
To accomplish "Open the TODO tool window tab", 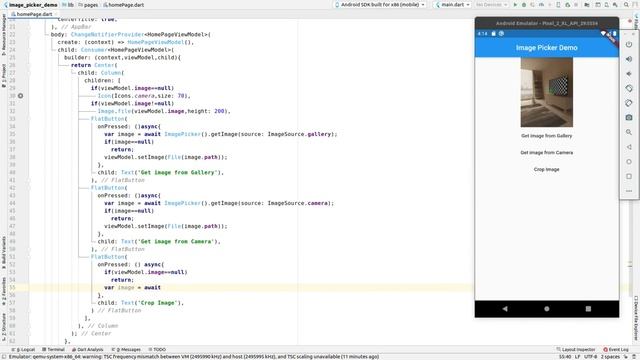I will 157,350.
